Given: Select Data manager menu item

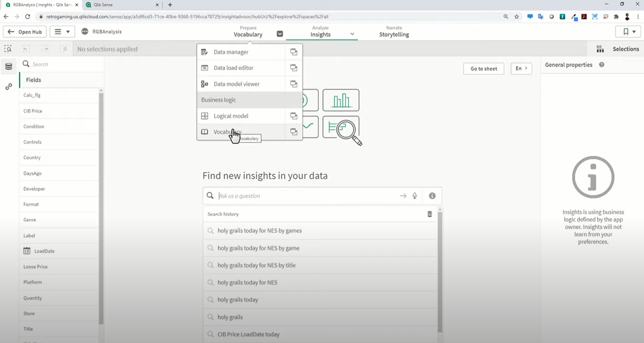Looking at the screenshot, I should click(x=241, y=52).
